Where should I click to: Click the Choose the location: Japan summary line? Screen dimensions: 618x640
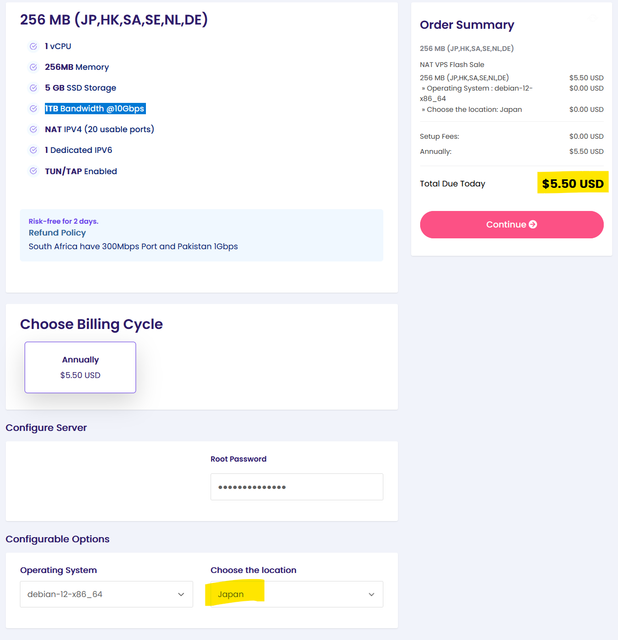coord(472,109)
